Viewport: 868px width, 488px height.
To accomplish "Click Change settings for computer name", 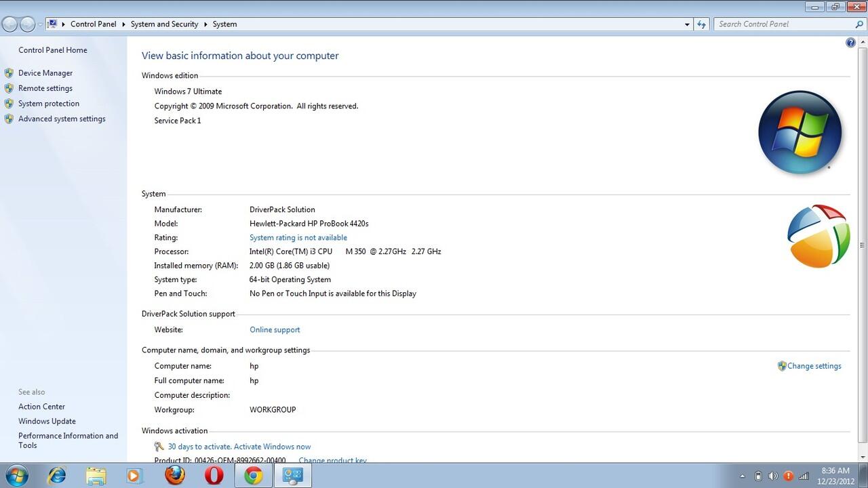I will pos(814,366).
